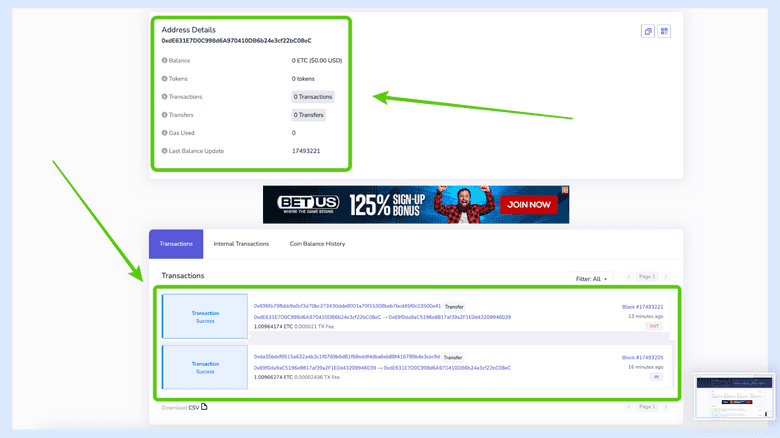Go to previous page using top pagination arrow
Screen dimensions: 780x438
[x=629, y=276]
